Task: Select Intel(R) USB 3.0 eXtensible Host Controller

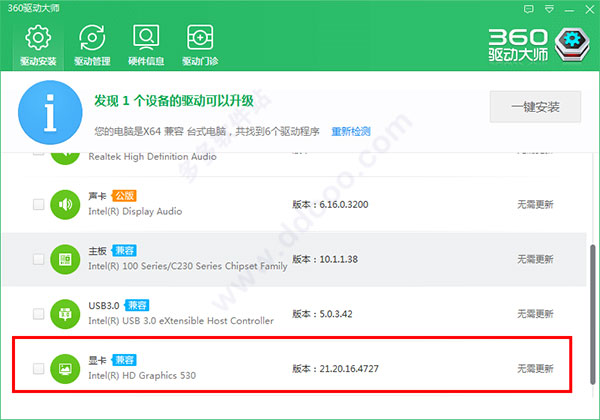Action: click(x=181, y=321)
